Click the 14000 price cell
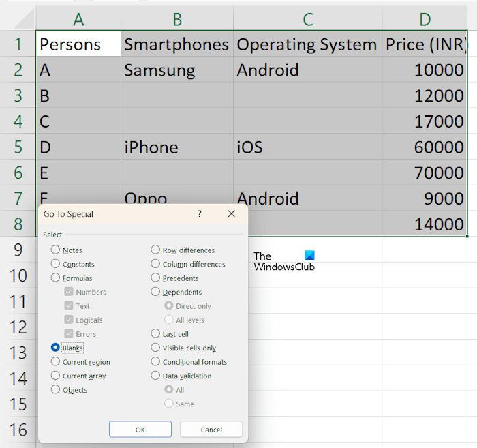Viewport: 477px width, 448px height. [425, 224]
